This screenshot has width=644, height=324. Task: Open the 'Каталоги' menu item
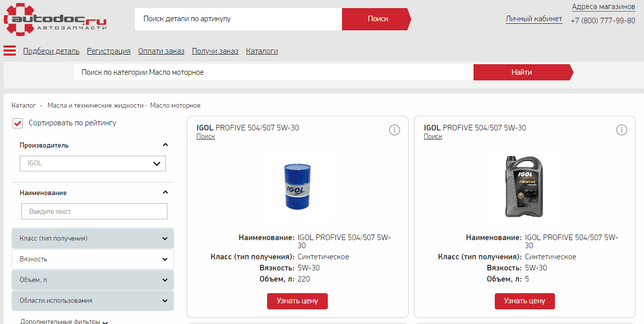click(262, 51)
